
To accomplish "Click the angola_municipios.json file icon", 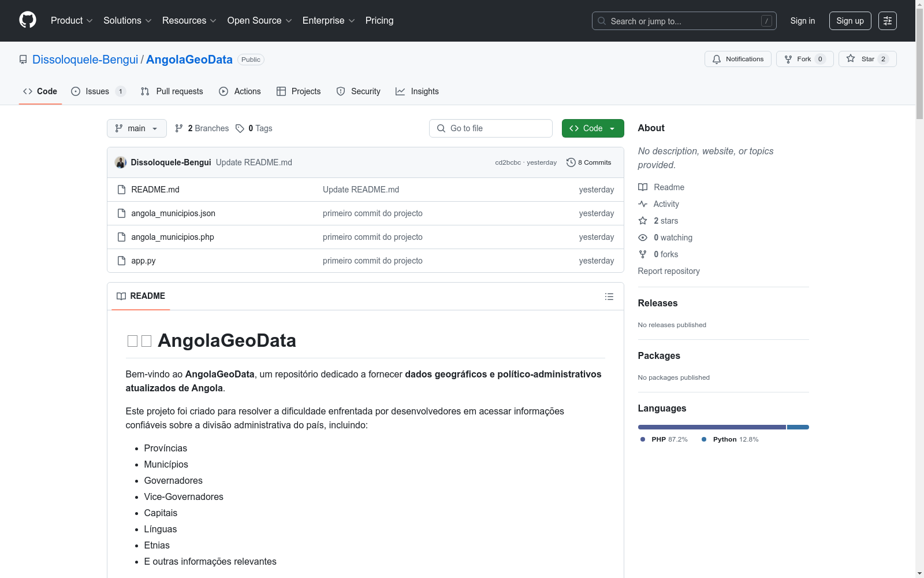I will click(121, 213).
